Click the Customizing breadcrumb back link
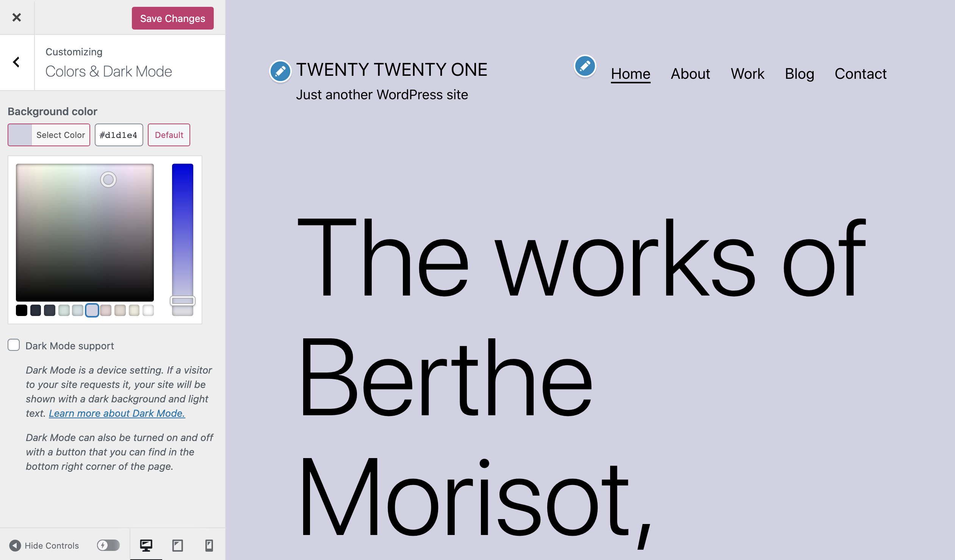Viewport: 955px width, 560px height. point(16,61)
